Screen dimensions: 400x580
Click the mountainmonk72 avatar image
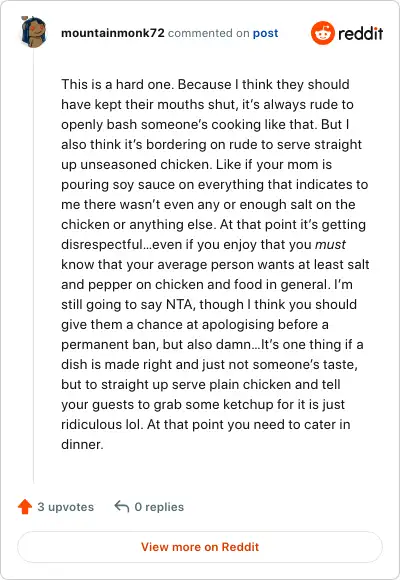point(34,32)
